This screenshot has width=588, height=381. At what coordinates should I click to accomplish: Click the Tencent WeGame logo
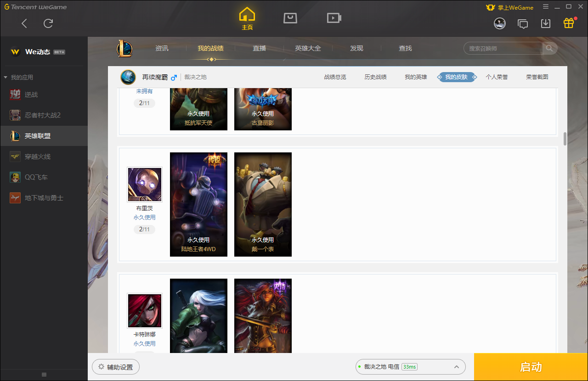click(x=36, y=7)
